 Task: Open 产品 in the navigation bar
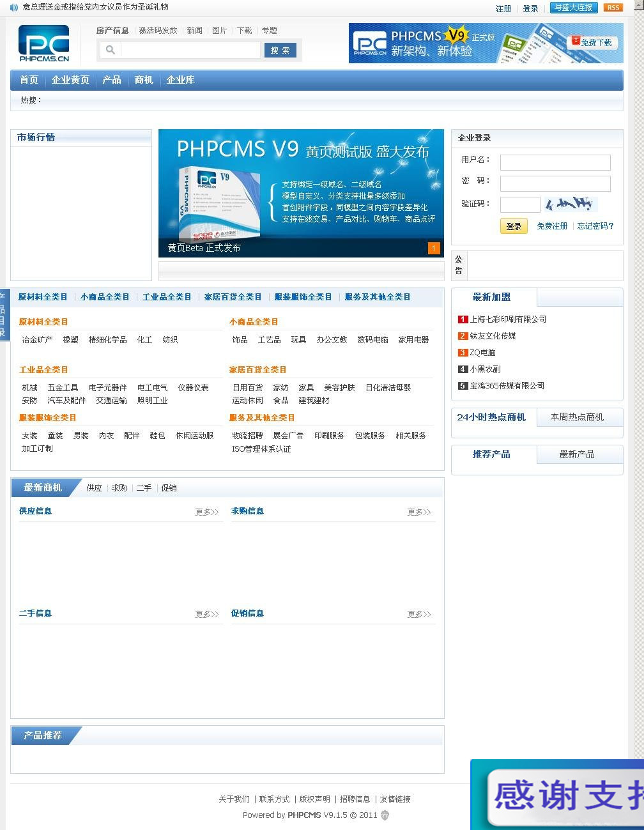[112, 80]
